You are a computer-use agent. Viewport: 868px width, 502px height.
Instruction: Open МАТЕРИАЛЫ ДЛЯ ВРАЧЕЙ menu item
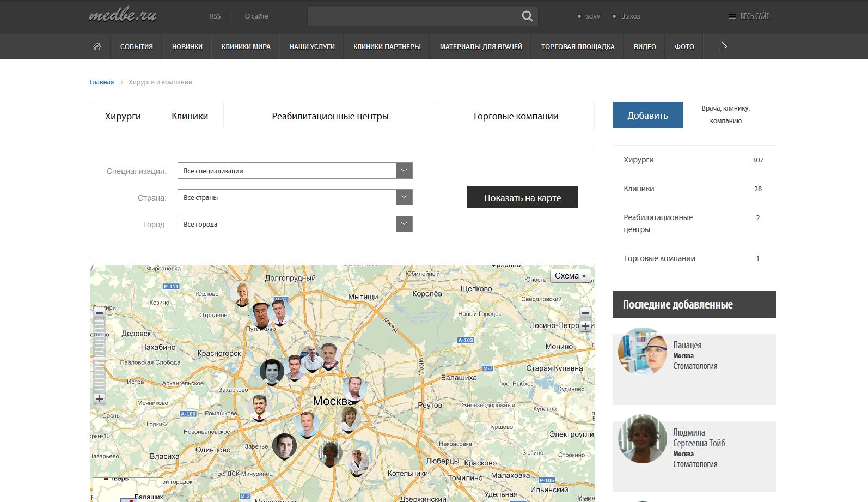481,47
